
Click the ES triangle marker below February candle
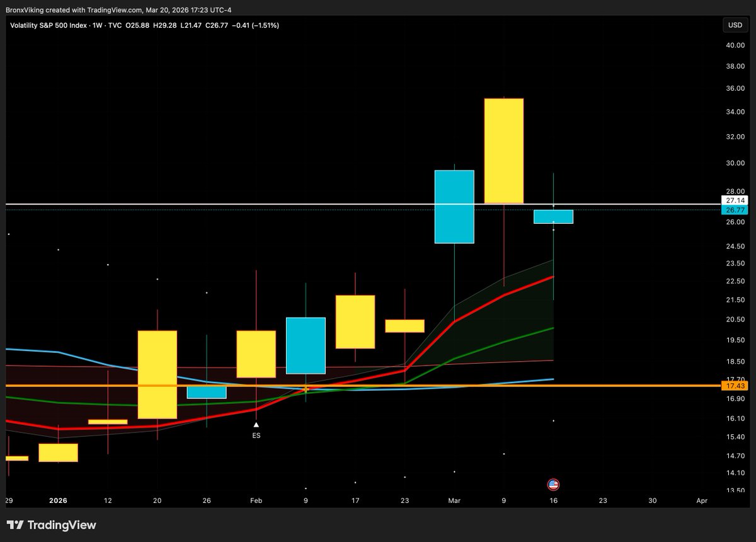256,425
